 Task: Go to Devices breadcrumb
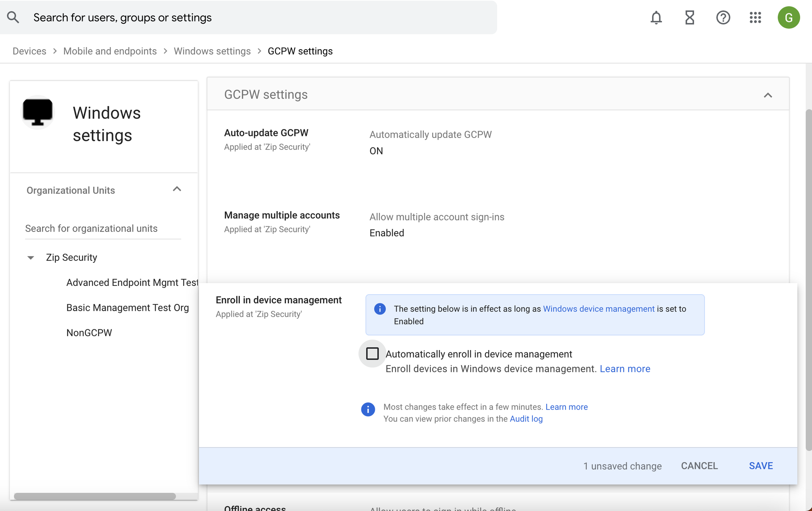point(29,51)
